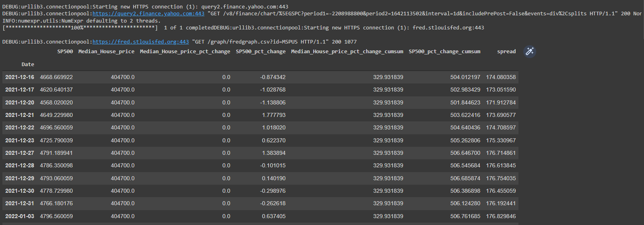644x225 pixels.
Task: Click the 2022-01-03 row date
Action: pyautogui.click(x=20, y=216)
